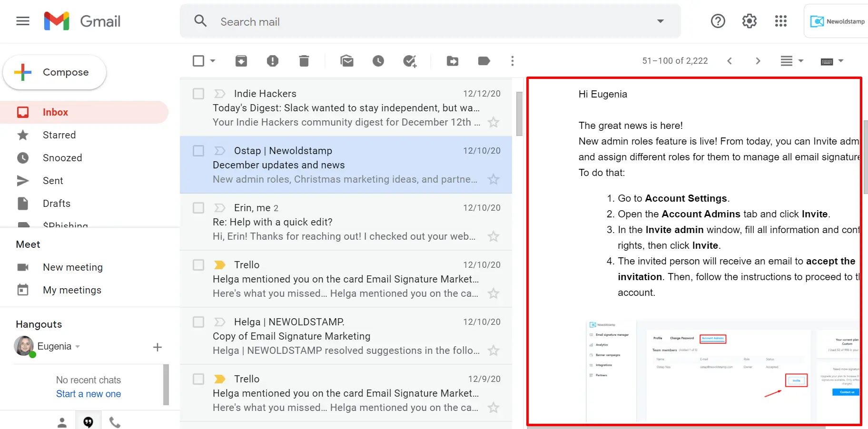Click My meetings calendar icon
868x429 pixels.
(23, 290)
